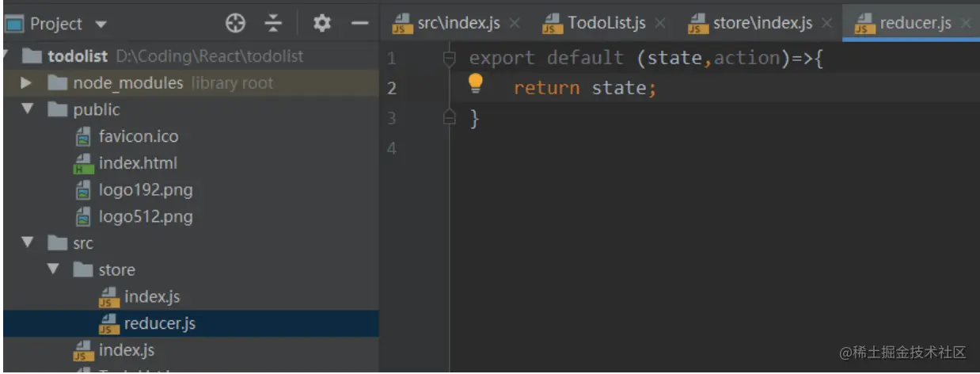Screen dimensions: 980x374
Task: Switch to the TodoList.js tab
Action: (x=596, y=23)
